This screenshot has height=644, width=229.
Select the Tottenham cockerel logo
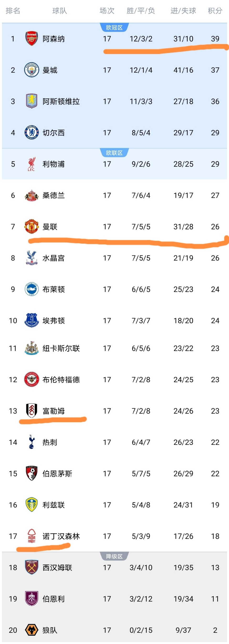[31, 442]
